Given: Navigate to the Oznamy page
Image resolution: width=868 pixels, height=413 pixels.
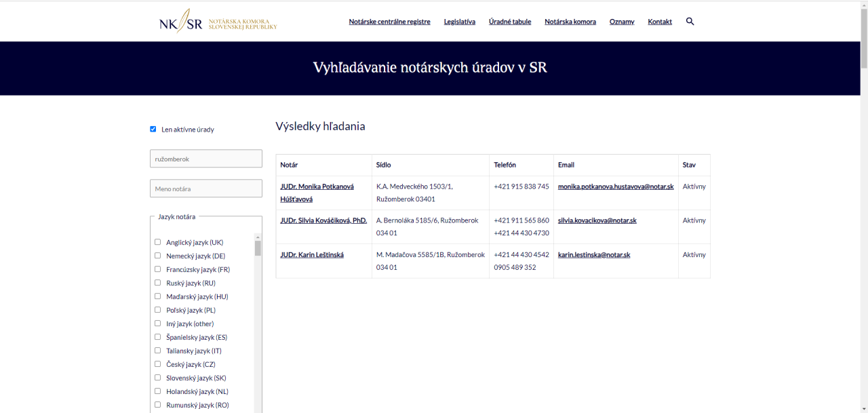Looking at the screenshot, I should coord(621,22).
